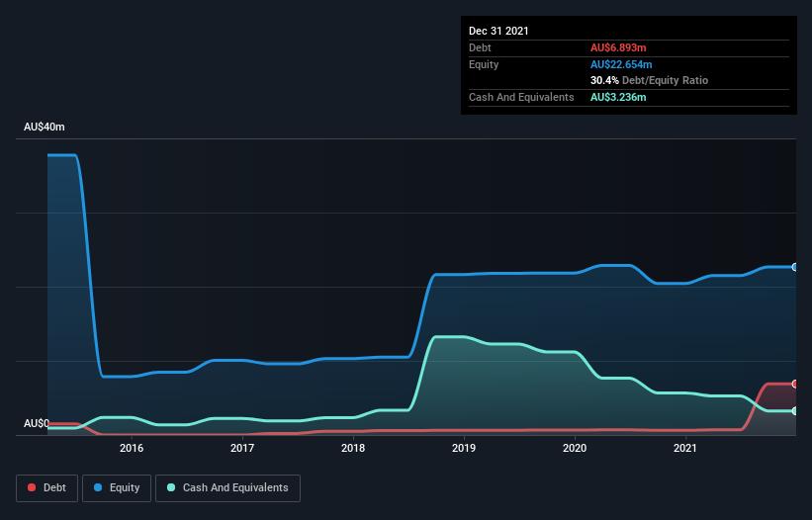
Task: Click the 30.4% Debt/Equity Ratio text
Action: tap(650, 80)
